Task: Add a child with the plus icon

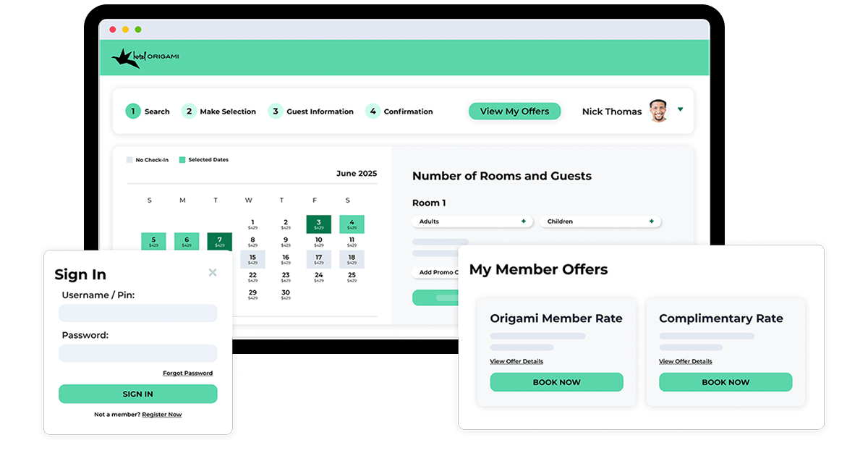Action: [651, 221]
